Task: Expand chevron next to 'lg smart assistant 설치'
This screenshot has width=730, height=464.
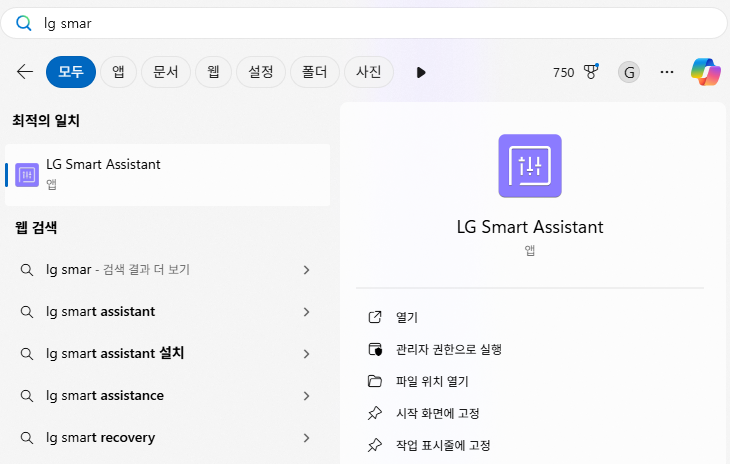Action: click(x=306, y=354)
